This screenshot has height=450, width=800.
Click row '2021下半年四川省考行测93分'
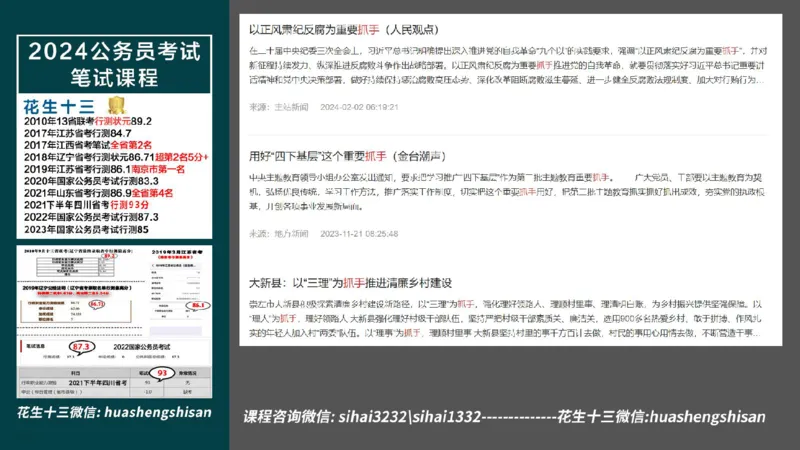(86, 205)
